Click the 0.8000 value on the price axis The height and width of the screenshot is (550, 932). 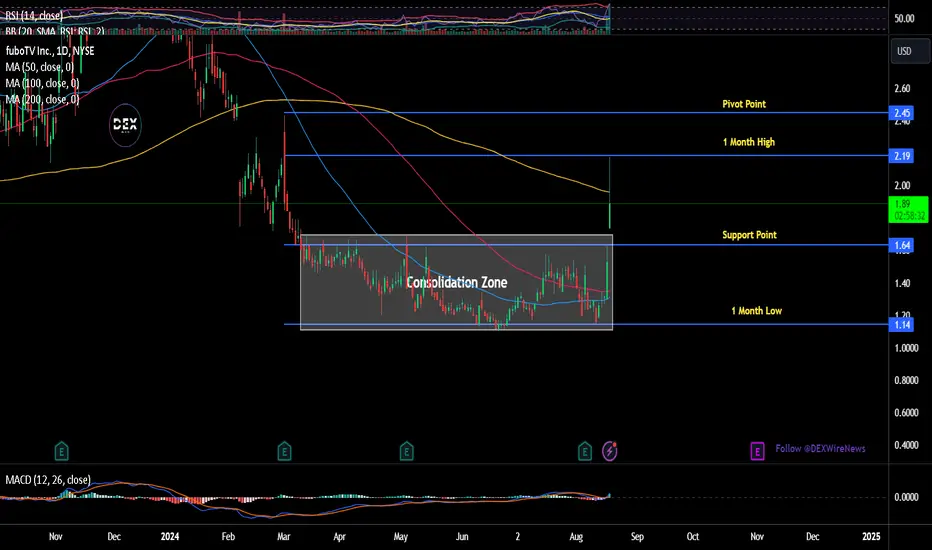[x=906, y=381]
